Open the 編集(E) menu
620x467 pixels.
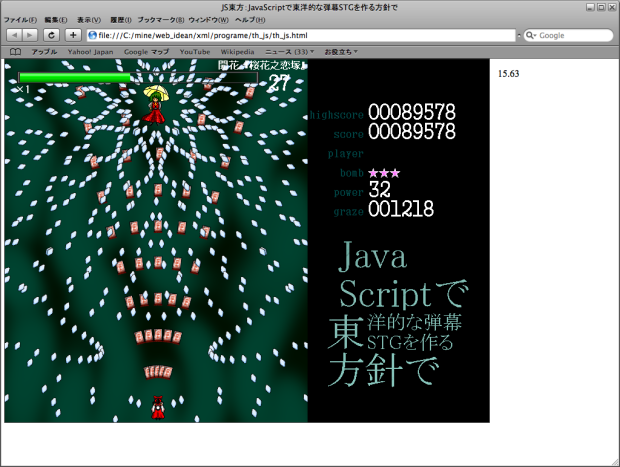[x=56, y=20]
